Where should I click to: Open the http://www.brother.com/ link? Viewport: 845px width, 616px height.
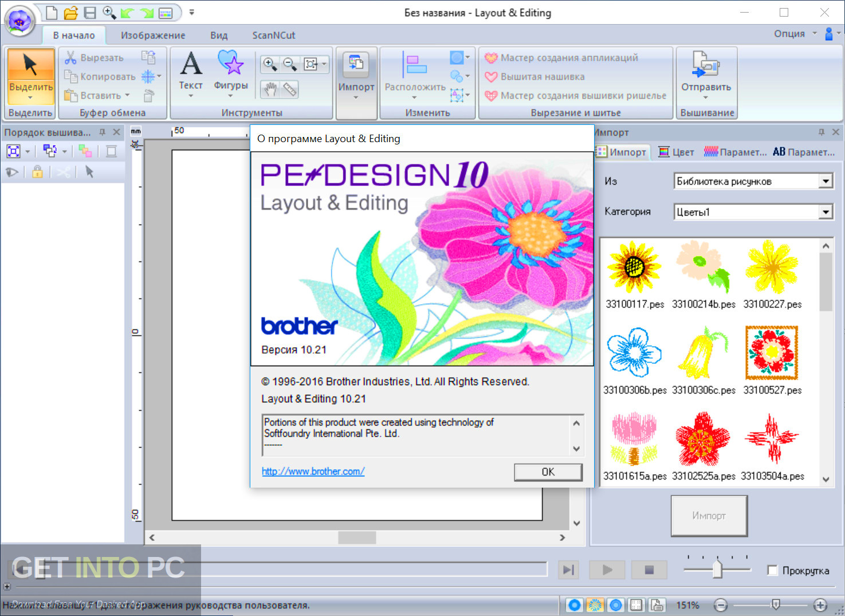coord(313,472)
